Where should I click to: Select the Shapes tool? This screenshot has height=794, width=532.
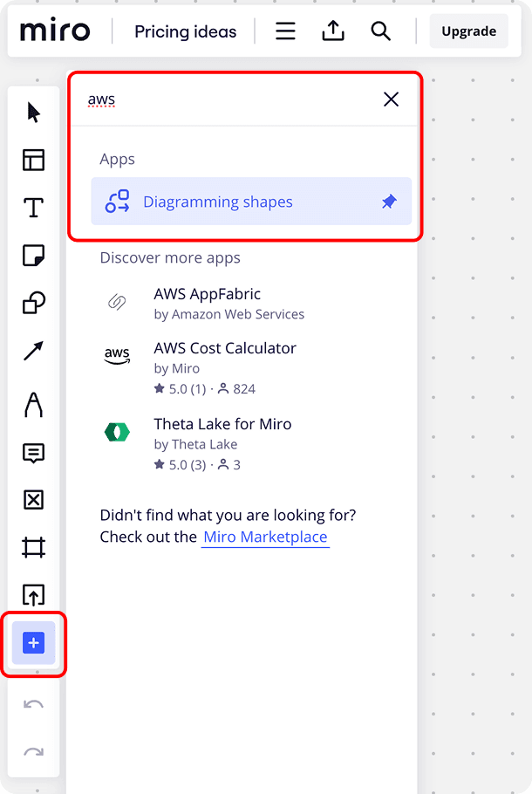point(33,303)
